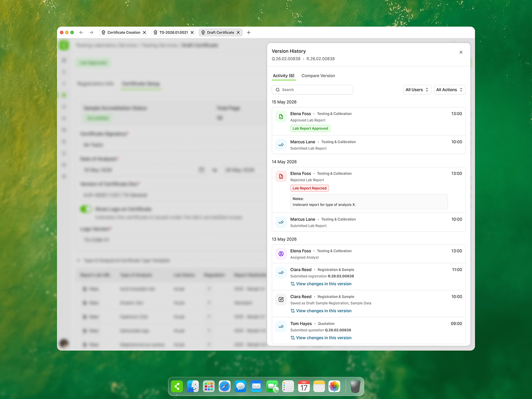This screenshot has width=532, height=399.
Task: Close the Version History panel
Action: pyautogui.click(x=461, y=52)
